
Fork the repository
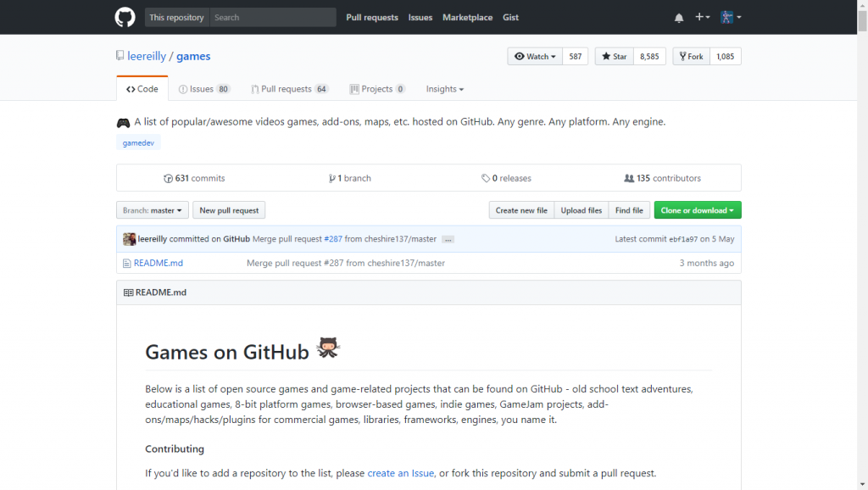(x=691, y=57)
